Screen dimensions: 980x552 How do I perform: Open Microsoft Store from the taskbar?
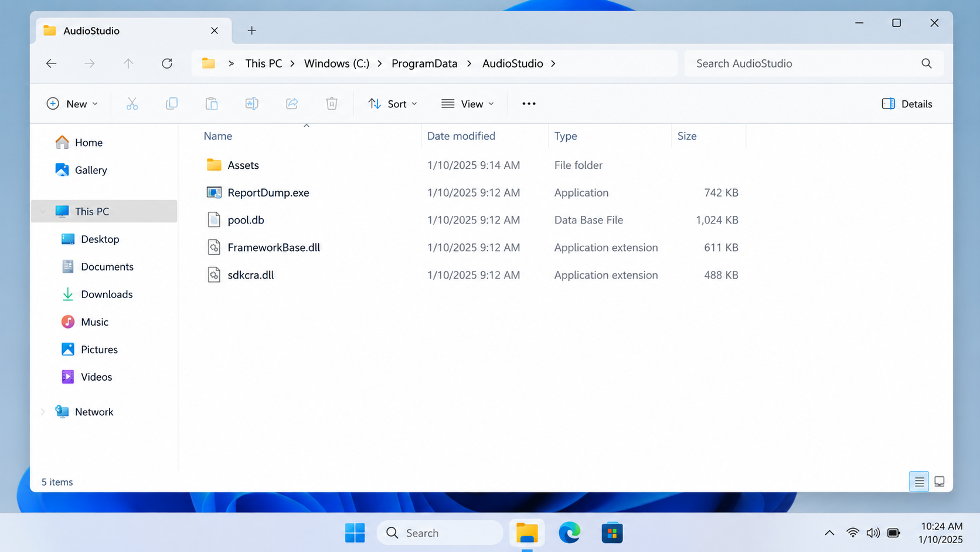coord(612,533)
